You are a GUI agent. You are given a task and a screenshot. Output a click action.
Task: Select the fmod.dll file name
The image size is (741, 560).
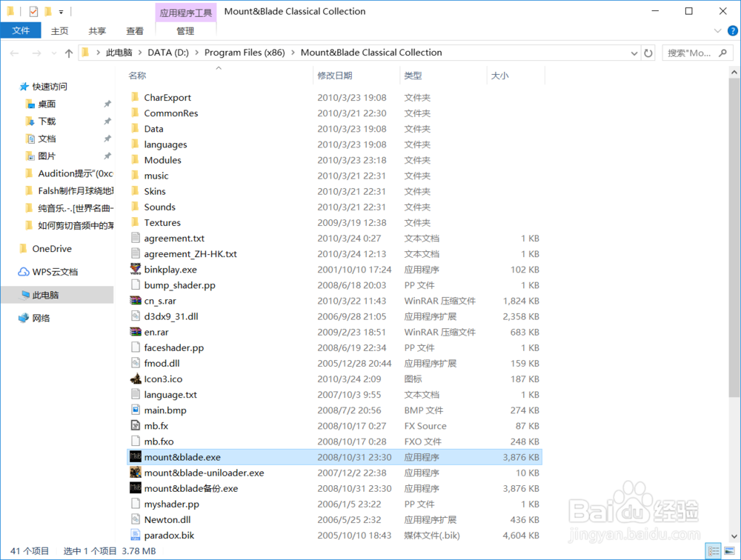point(162,364)
